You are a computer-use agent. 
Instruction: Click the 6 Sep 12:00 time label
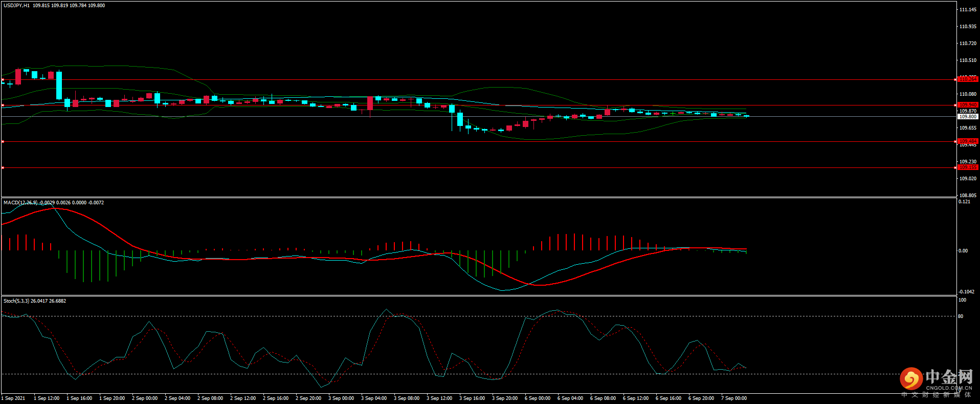point(636,398)
